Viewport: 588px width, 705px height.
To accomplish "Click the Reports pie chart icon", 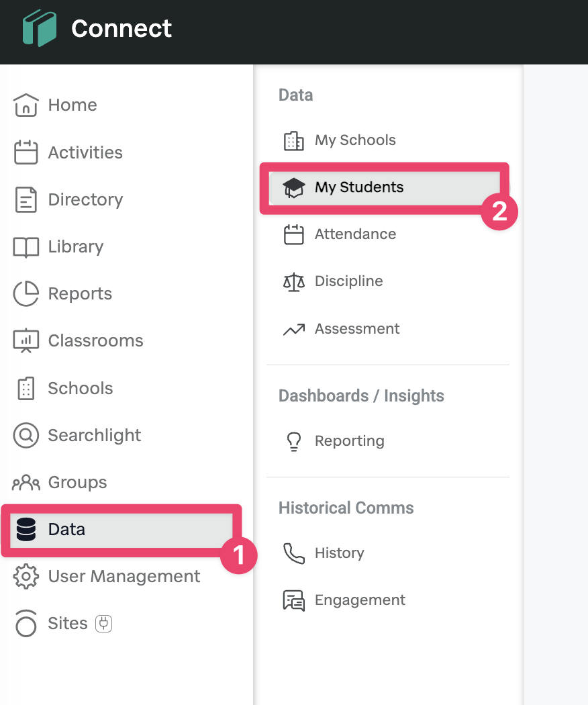I will (x=26, y=294).
